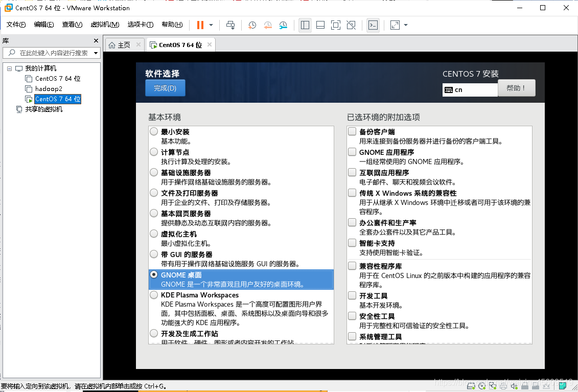Check 传统 X Windows 系统的兼容性
This screenshot has width=578, height=392.
pyautogui.click(x=353, y=193)
